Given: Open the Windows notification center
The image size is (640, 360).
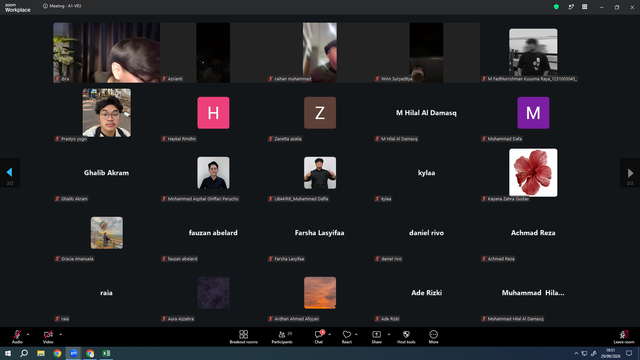Looking at the screenshot, I should (629, 353).
